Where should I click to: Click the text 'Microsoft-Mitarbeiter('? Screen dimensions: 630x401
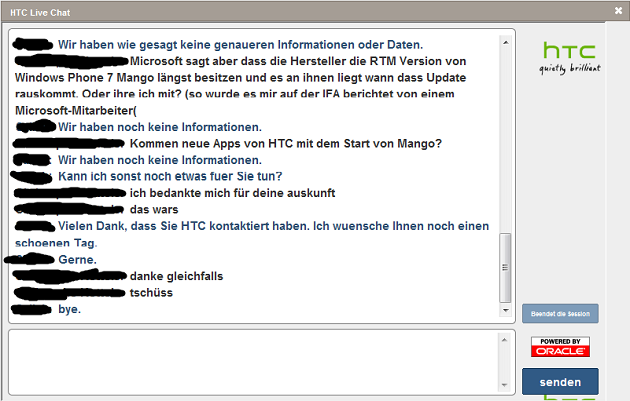click(76, 110)
